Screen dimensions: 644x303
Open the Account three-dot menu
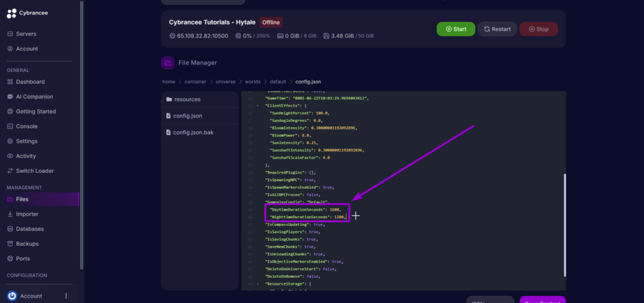coord(66,296)
